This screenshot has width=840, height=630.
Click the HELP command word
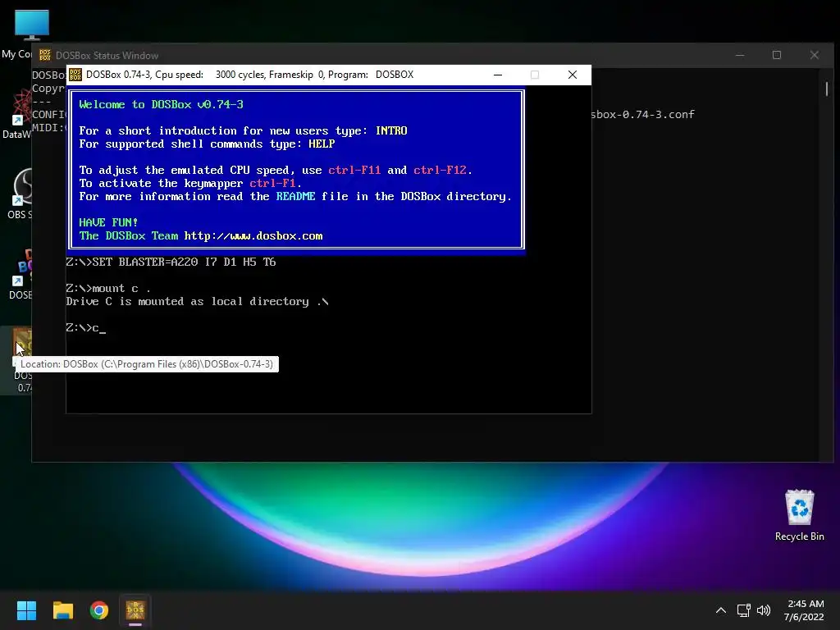322,144
